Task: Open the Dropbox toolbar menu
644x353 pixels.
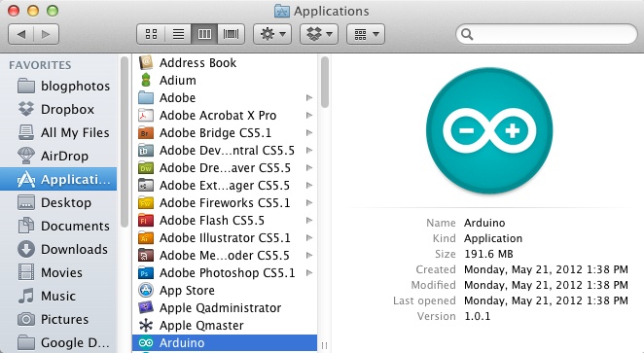Action: tap(319, 34)
